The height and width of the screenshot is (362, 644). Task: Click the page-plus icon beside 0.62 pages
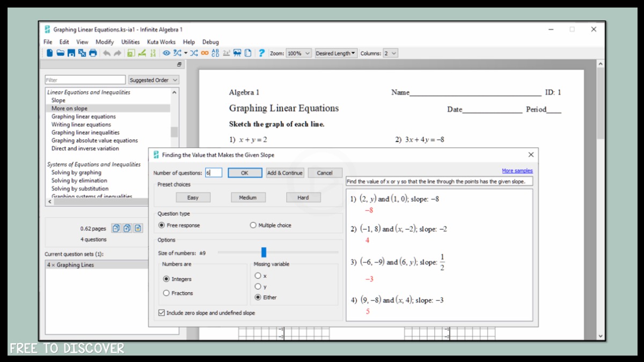pyautogui.click(x=127, y=228)
